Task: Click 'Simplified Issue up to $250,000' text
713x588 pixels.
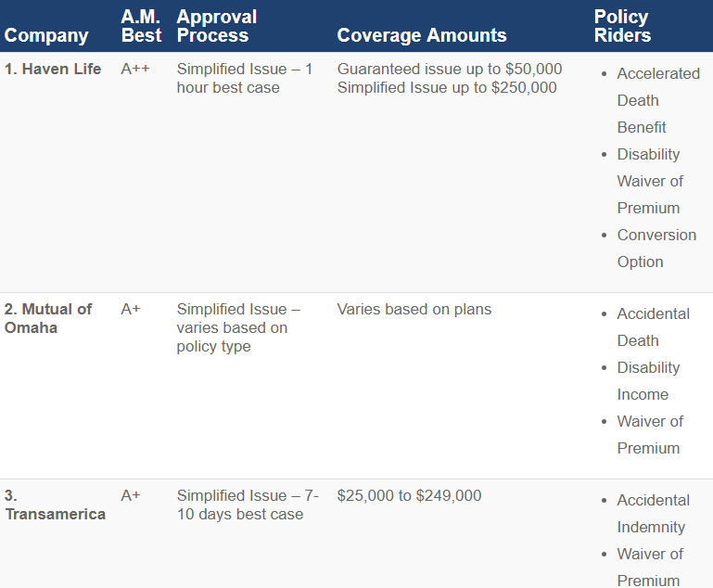Action: pos(447,87)
